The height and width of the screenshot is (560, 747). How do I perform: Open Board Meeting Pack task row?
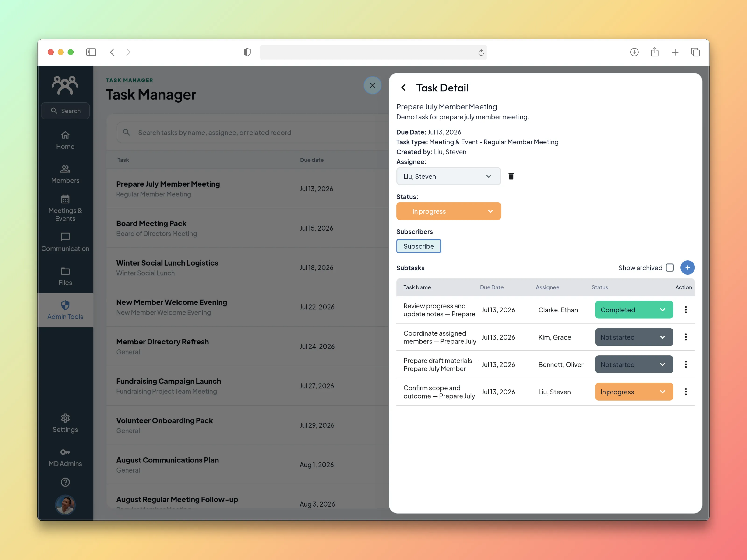click(x=247, y=228)
